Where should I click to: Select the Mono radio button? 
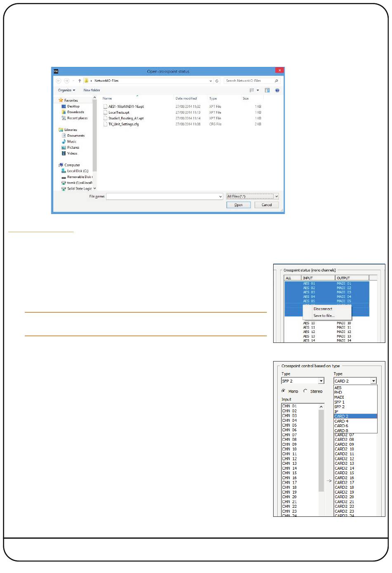(x=283, y=391)
